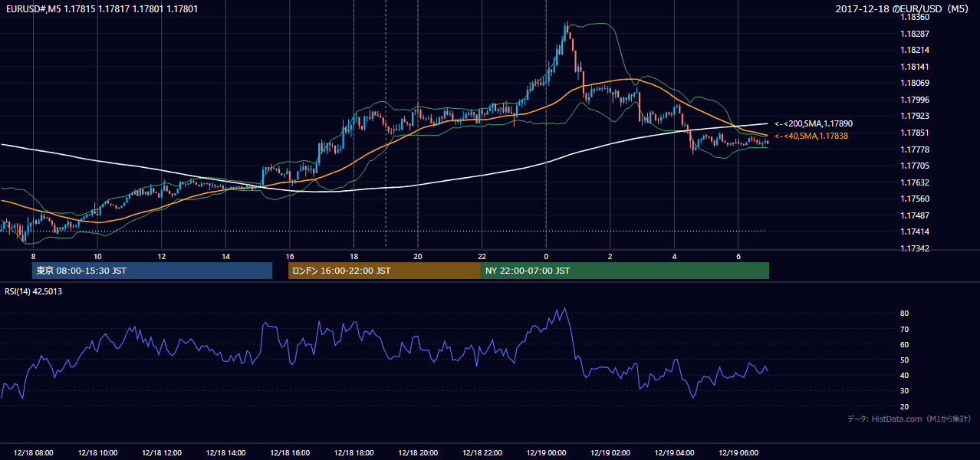Click price axis label 1.17414
Viewport: 980px width, 460px height.
[x=916, y=232]
